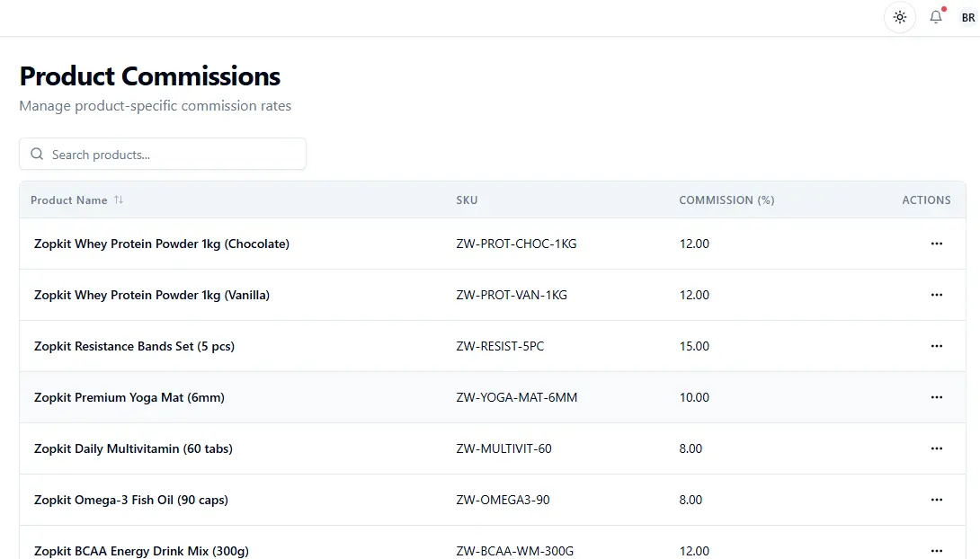
Task: Open actions menu for Daily Multivitamin
Action: tap(936, 448)
